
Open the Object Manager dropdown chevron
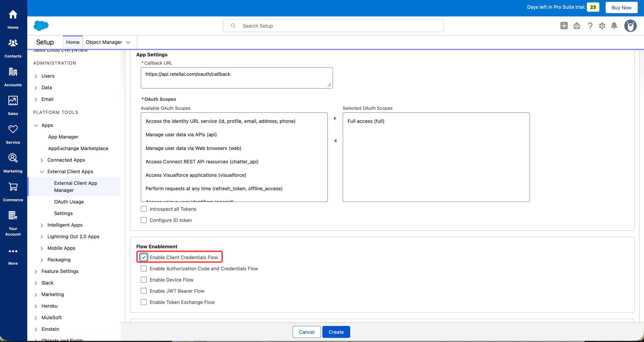click(x=128, y=42)
